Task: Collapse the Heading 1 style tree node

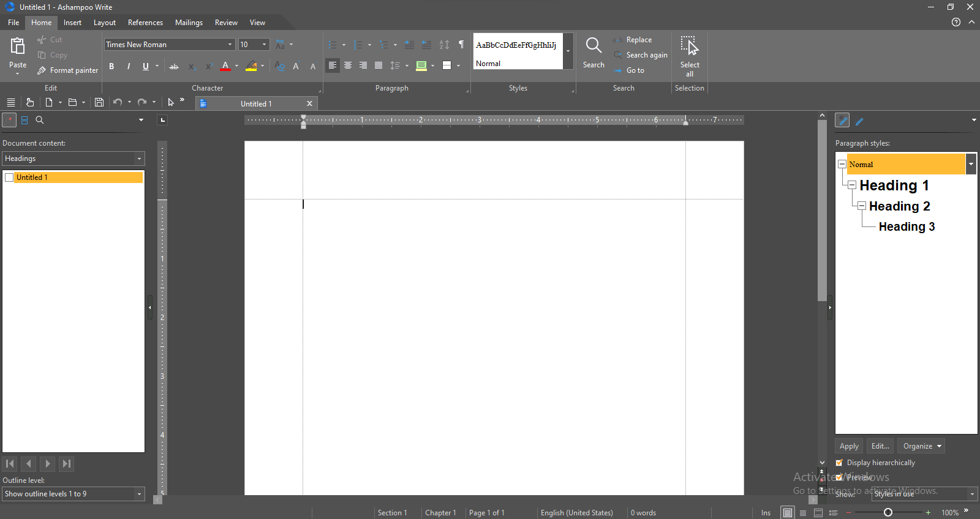Action: tap(852, 185)
